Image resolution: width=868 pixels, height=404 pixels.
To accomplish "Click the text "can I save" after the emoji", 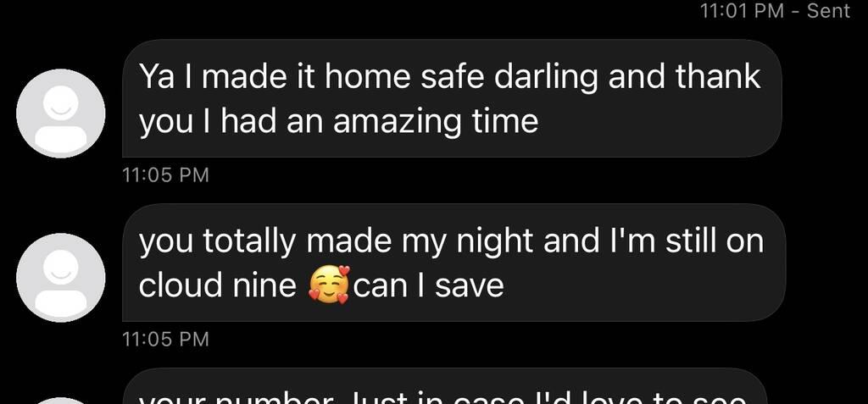I will [x=428, y=285].
